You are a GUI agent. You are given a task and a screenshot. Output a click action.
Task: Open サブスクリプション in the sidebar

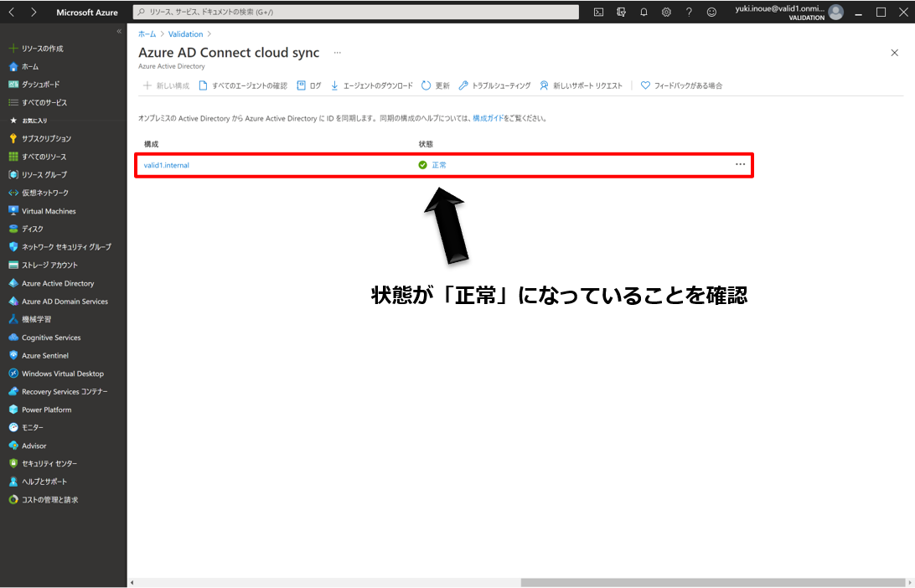click(40, 139)
